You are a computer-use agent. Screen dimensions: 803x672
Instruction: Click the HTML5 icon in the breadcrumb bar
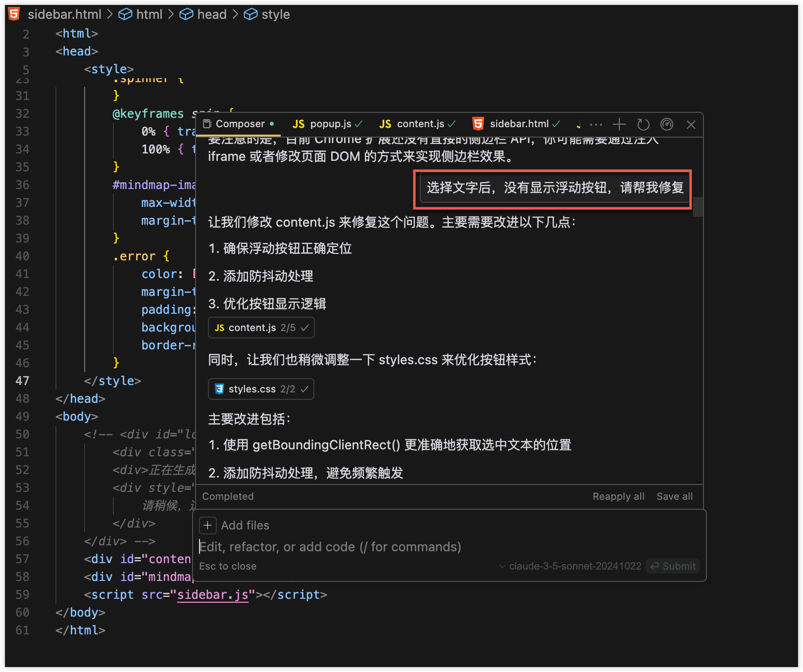[14, 14]
